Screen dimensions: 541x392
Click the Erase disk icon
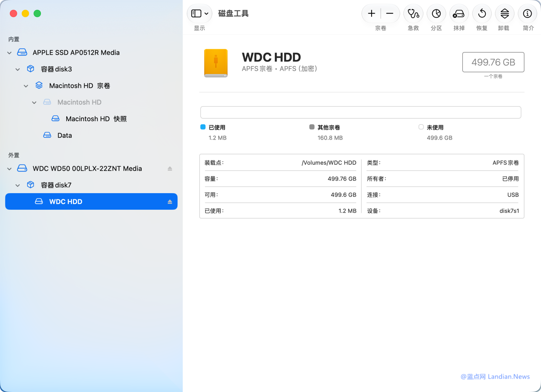(459, 14)
